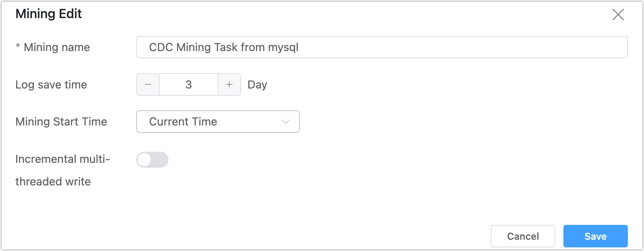Focus the log save time number field
The width and height of the screenshot is (644, 251).
point(189,84)
